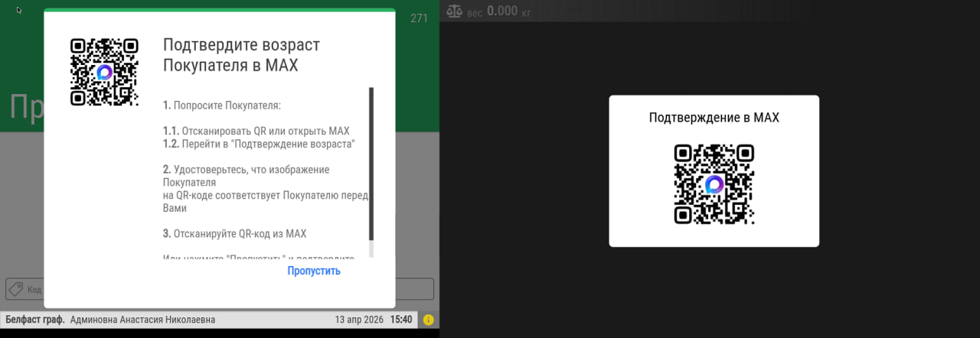Screen dimensions: 980x338
Task: Click the dialog's vertical scrollbar
Action: (371, 173)
